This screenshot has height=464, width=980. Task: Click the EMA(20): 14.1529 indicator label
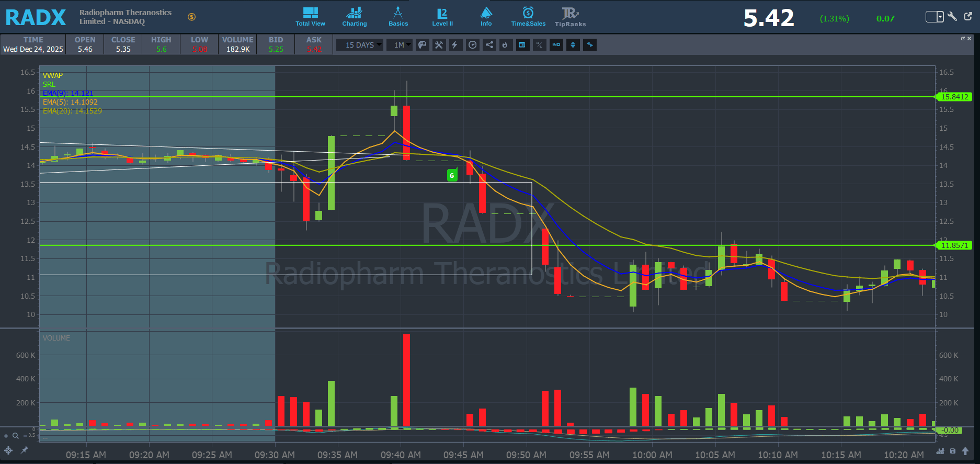(x=72, y=111)
